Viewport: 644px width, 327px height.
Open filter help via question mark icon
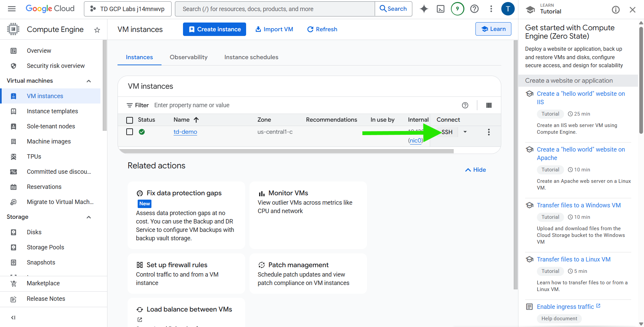tap(465, 105)
